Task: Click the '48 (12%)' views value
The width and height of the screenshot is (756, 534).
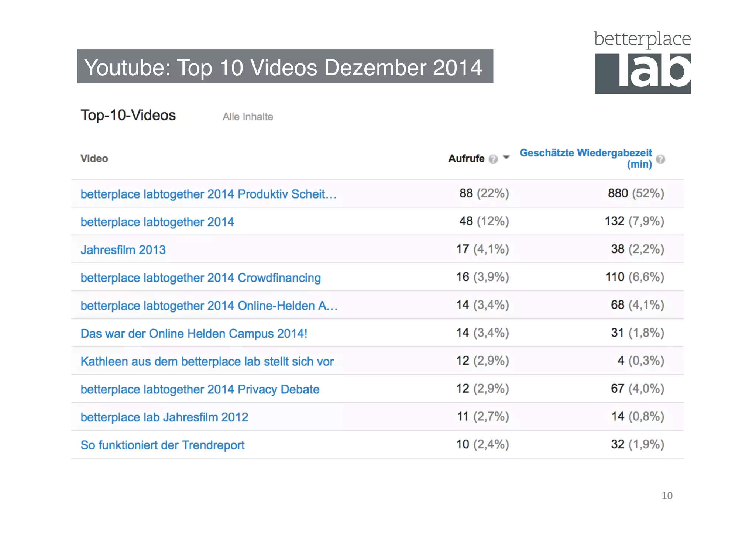Action: (x=484, y=221)
